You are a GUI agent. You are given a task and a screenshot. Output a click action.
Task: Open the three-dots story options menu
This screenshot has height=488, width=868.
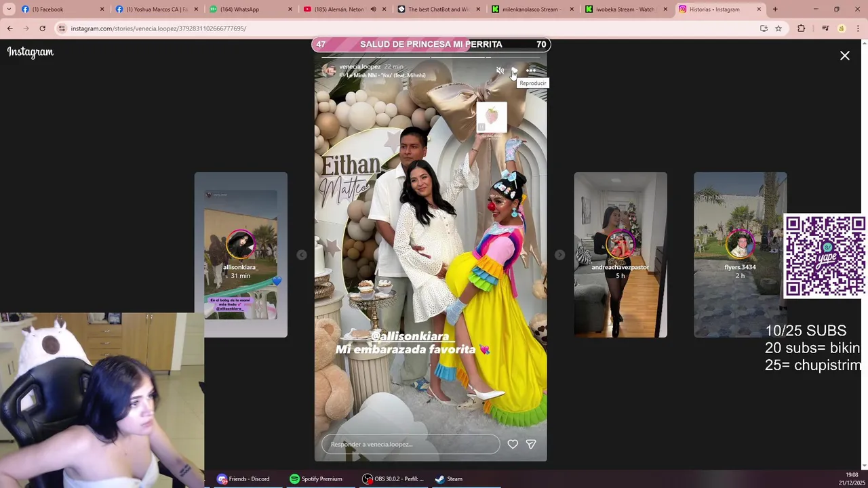coord(531,70)
